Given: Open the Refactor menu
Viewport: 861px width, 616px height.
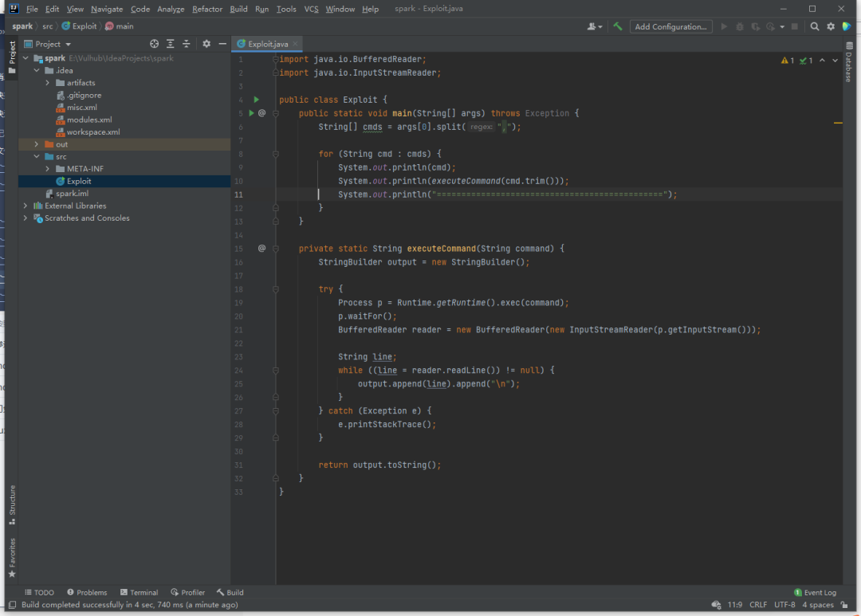Looking at the screenshot, I should pyautogui.click(x=207, y=9).
